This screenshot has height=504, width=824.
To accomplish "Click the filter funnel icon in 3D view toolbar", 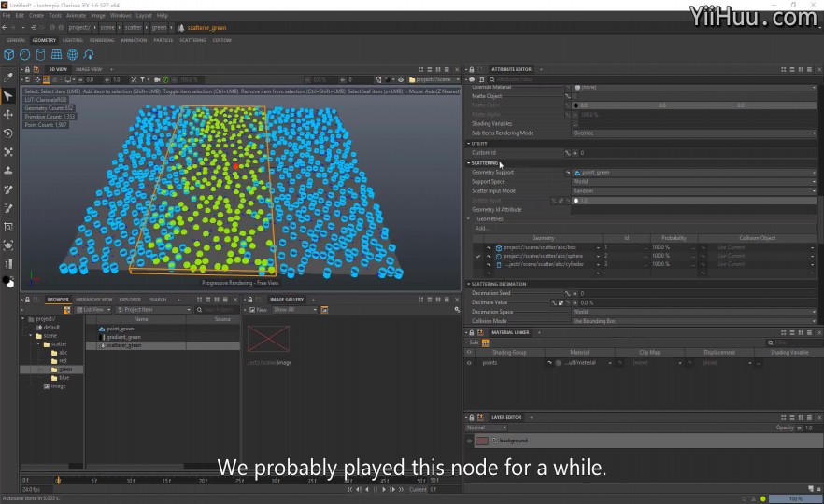I will pos(142,80).
